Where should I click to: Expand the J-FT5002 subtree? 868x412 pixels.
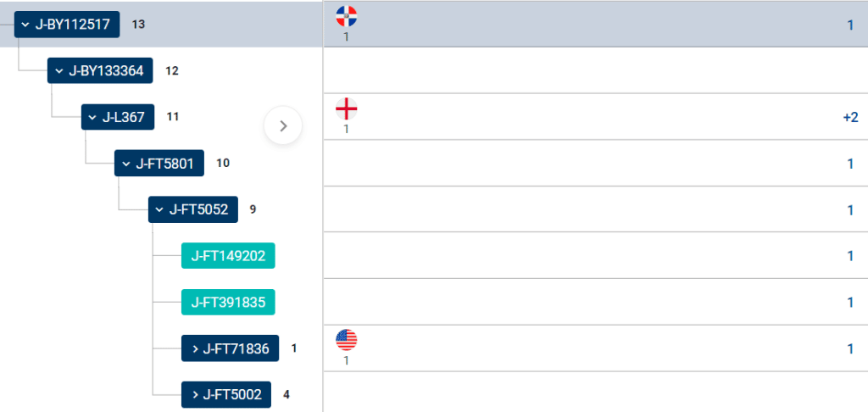pos(193,394)
